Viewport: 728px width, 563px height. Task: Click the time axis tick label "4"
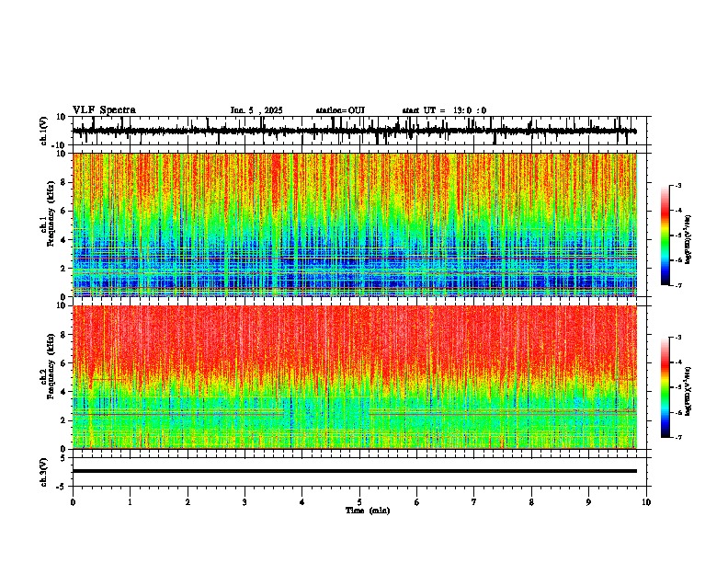click(302, 502)
